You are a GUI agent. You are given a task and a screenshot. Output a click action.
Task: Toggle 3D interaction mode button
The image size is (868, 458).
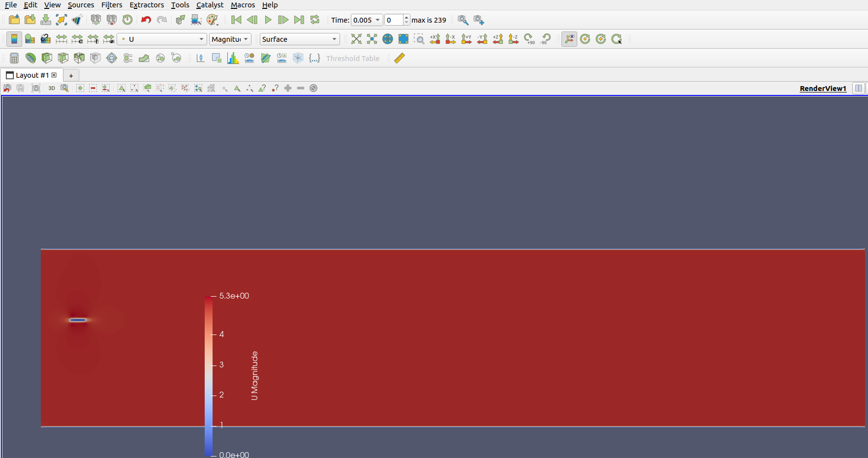click(52, 88)
